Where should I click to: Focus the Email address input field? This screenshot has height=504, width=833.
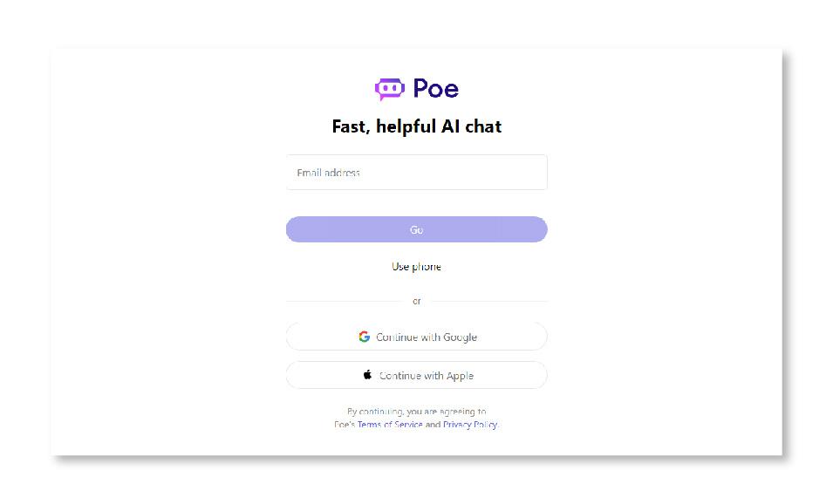point(416,173)
